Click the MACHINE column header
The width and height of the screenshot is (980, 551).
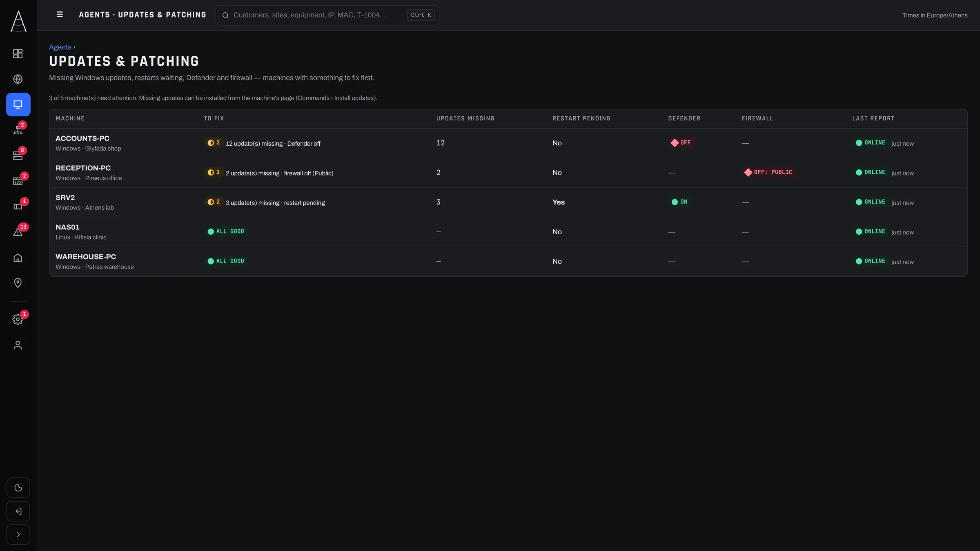(70, 118)
